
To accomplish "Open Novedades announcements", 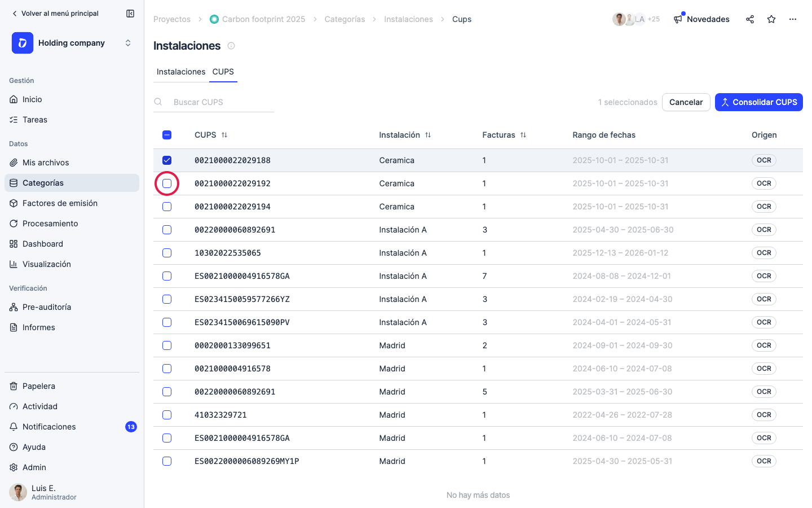I will (701, 19).
